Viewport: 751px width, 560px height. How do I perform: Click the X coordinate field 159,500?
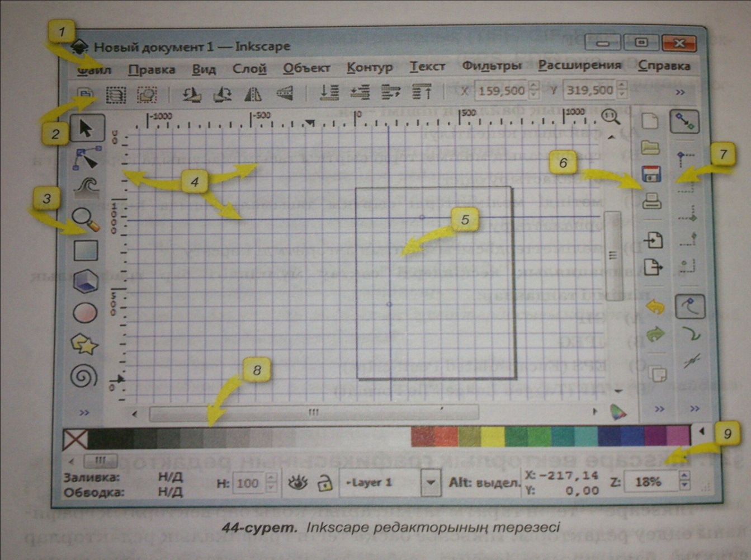(502, 90)
